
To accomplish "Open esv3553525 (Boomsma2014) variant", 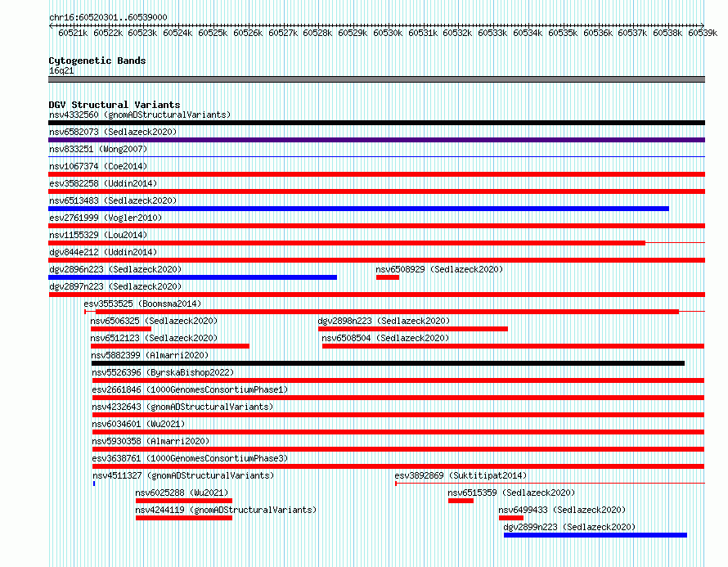I will point(142,304).
